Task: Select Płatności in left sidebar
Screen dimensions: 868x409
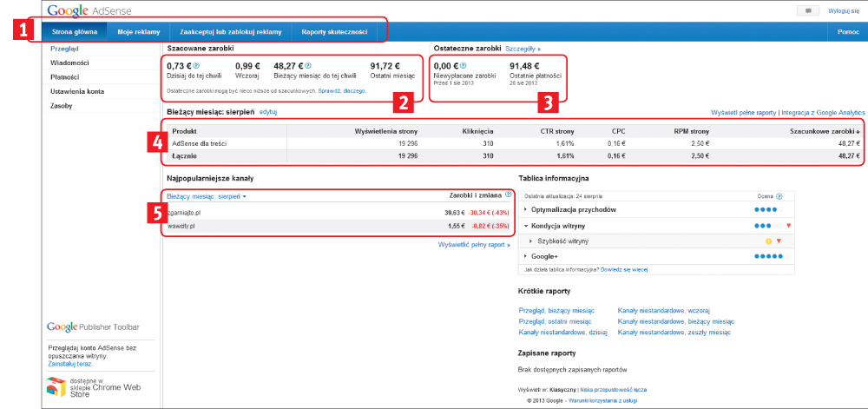Action: click(x=65, y=77)
